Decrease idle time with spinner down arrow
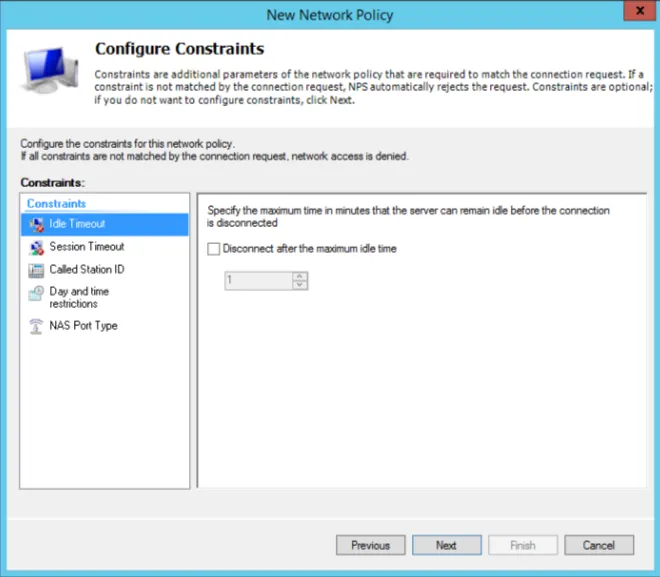Screen dimensions: 660x577 pos(300,285)
